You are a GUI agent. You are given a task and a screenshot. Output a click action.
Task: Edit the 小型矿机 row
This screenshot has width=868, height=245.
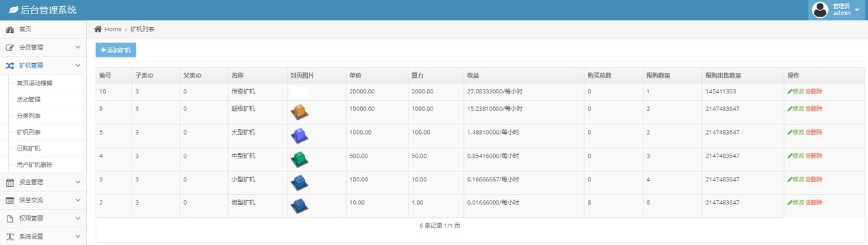tap(795, 179)
